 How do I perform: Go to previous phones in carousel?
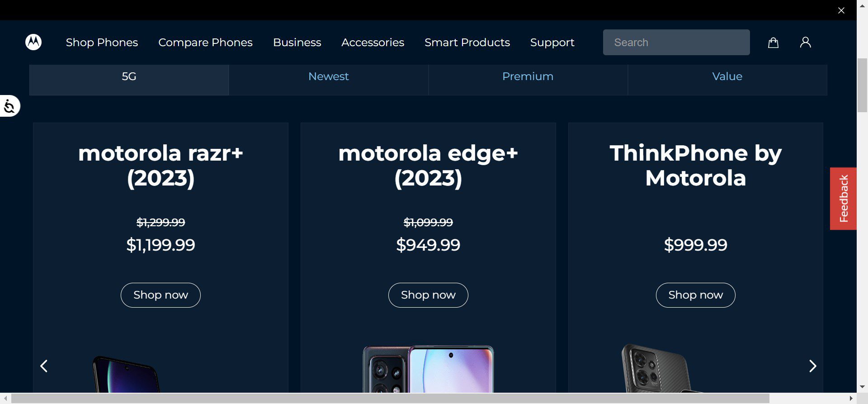44,366
